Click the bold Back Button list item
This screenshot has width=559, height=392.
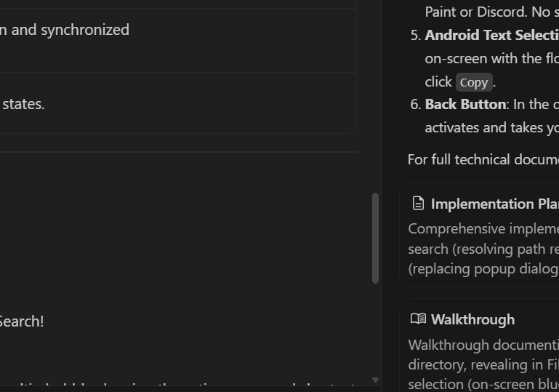(x=465, y=104)
